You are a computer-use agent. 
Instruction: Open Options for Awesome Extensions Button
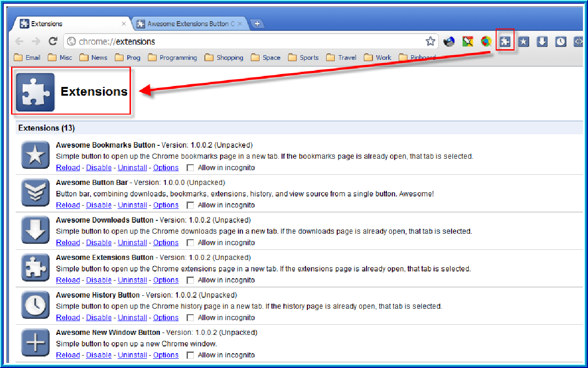coord(166,280)
